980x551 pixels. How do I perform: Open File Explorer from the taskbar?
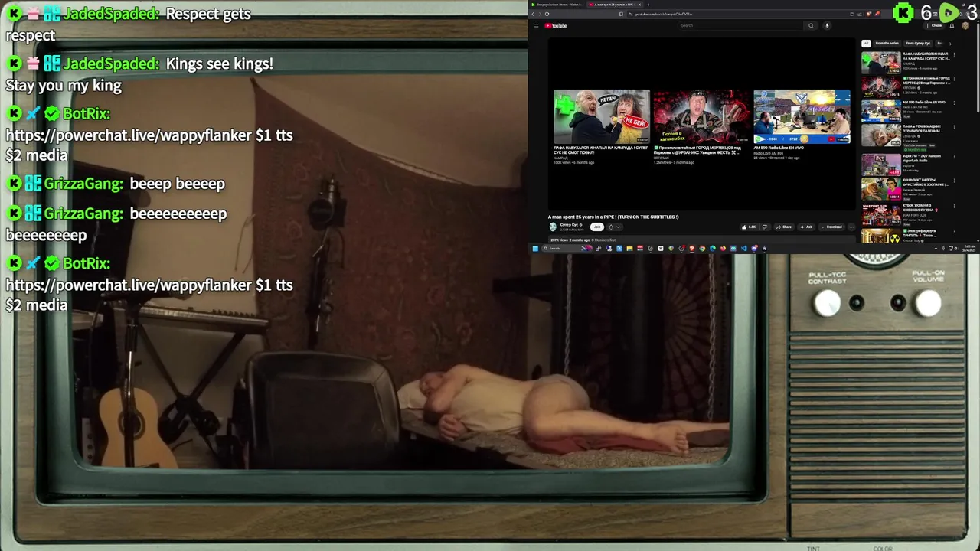(x=630, y=248)
